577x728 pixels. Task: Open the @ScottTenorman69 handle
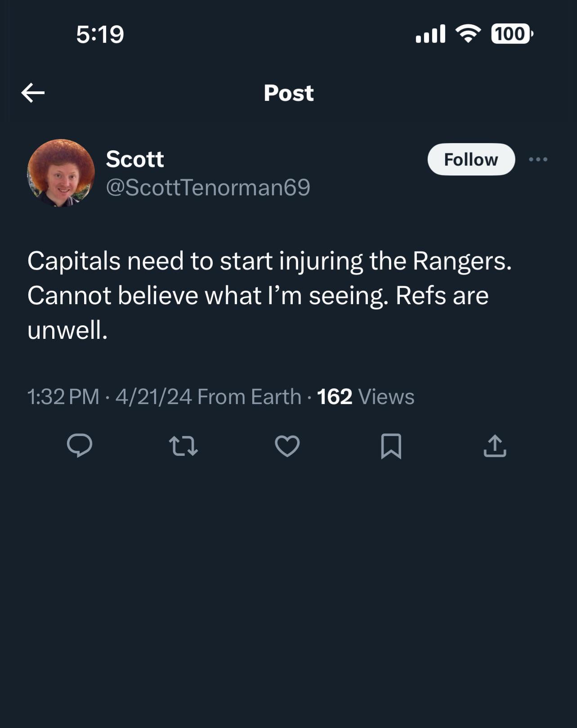click(x=208, y=187)
